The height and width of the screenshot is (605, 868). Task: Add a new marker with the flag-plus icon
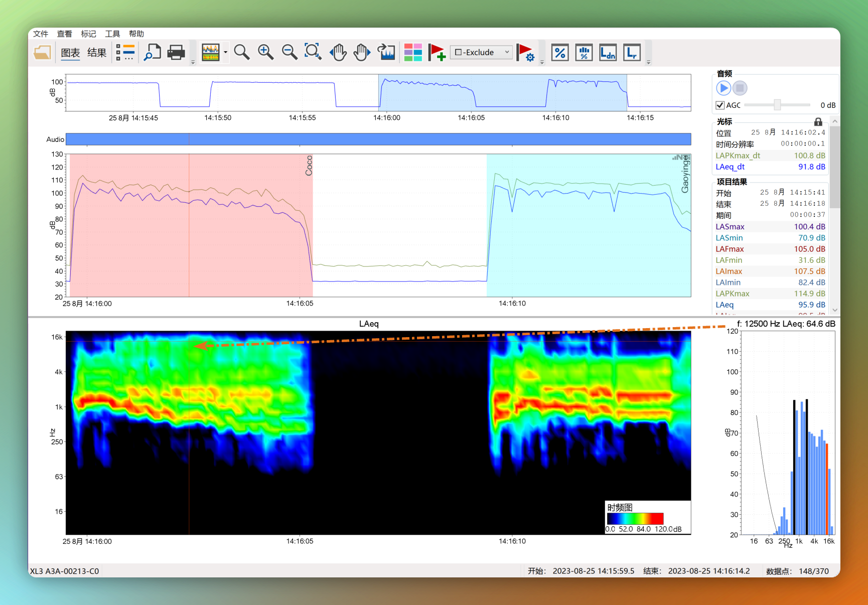[x=437, y=52]
